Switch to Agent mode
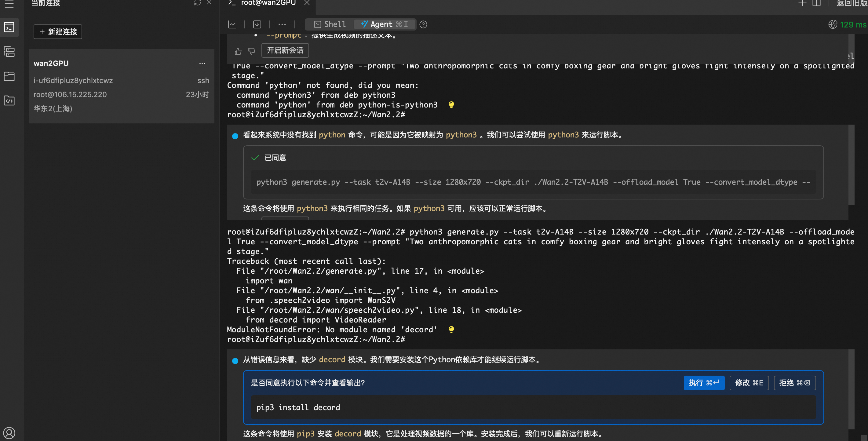Screen dimensions: 868x441 (x=385, y=24)
